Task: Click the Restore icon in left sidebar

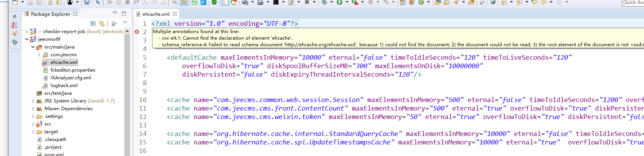Action: point(15,17)
